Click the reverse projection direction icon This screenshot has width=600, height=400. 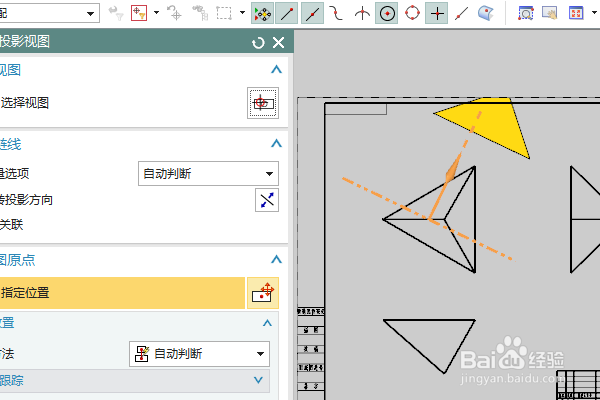click(267, 200)
